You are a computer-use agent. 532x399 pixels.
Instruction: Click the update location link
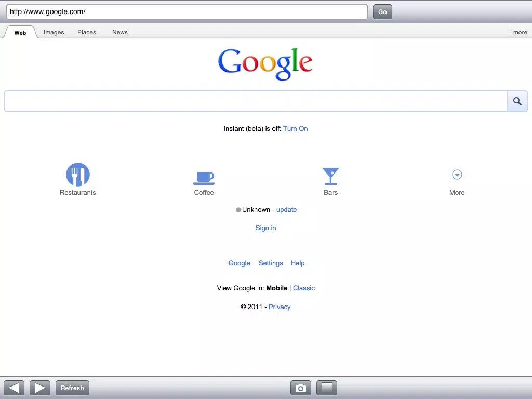(286, 210)
